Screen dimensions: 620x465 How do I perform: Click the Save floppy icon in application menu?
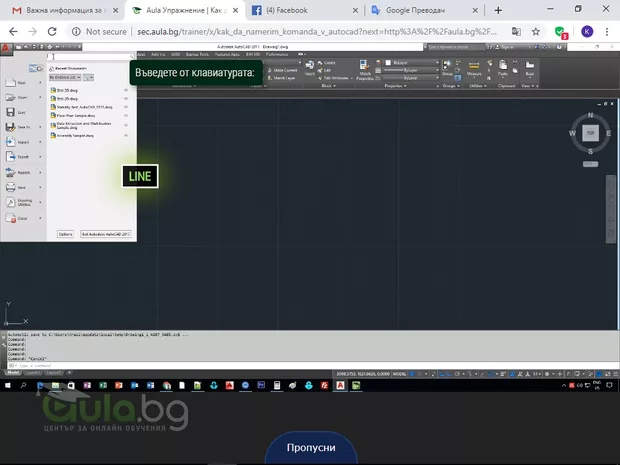click(10, 112)
